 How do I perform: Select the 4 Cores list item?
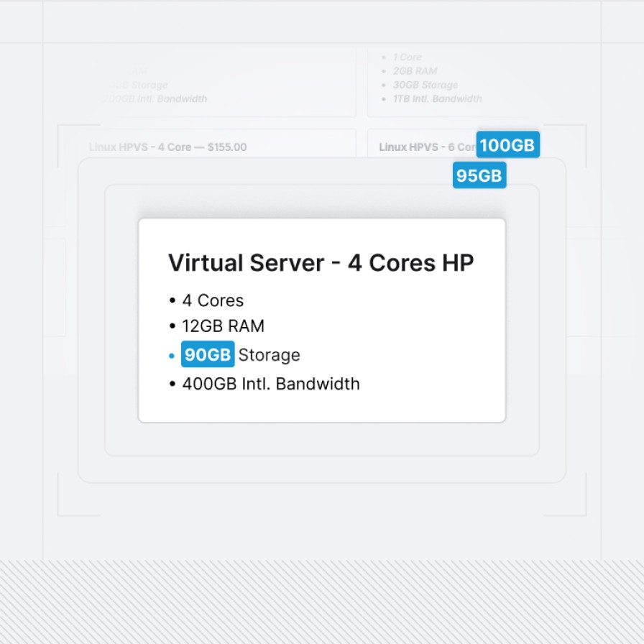click(213, 300)
